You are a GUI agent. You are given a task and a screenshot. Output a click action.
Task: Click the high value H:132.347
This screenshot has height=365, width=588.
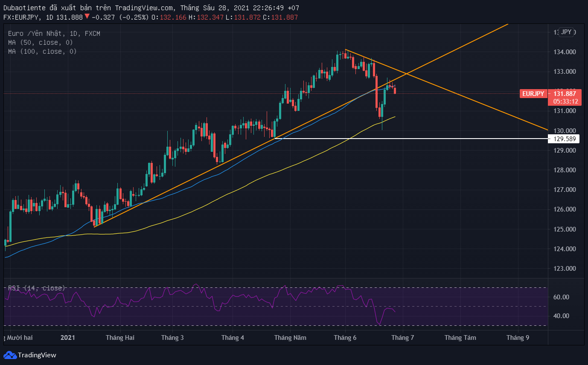(x=206, y=17)
